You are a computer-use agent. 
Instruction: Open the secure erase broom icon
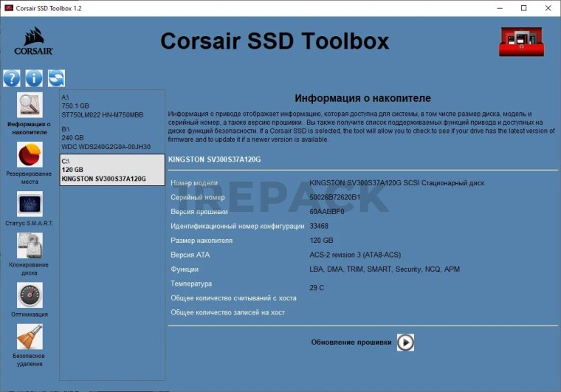tap(30, 337)
